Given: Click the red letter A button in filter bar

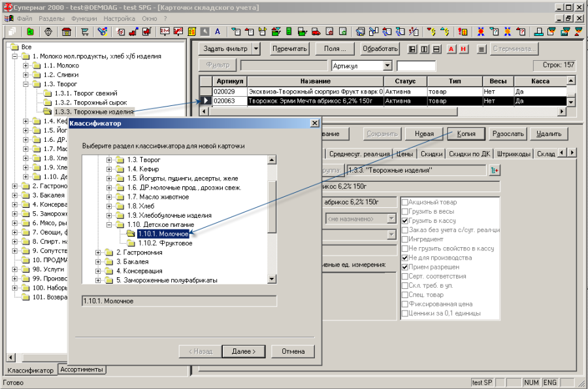Looking at the screenshot, I should (x=451, y=49).
